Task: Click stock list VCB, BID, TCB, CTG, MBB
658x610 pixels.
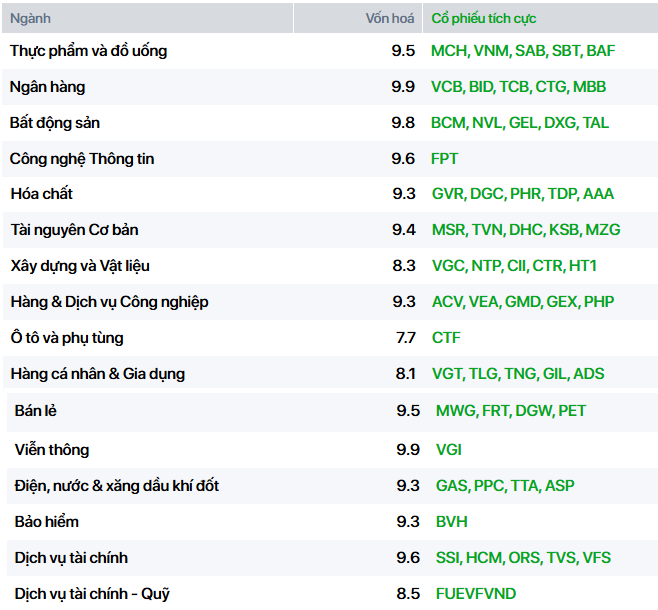Action: coord(519,87)
